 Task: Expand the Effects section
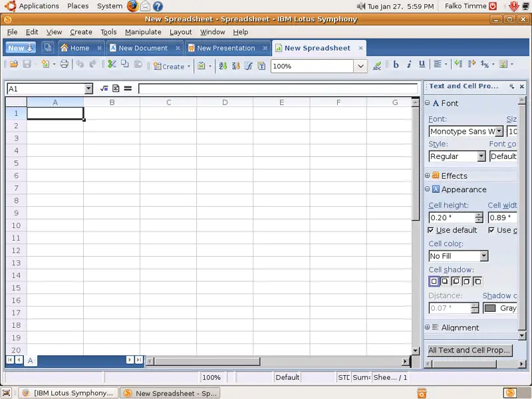(427, 176)
